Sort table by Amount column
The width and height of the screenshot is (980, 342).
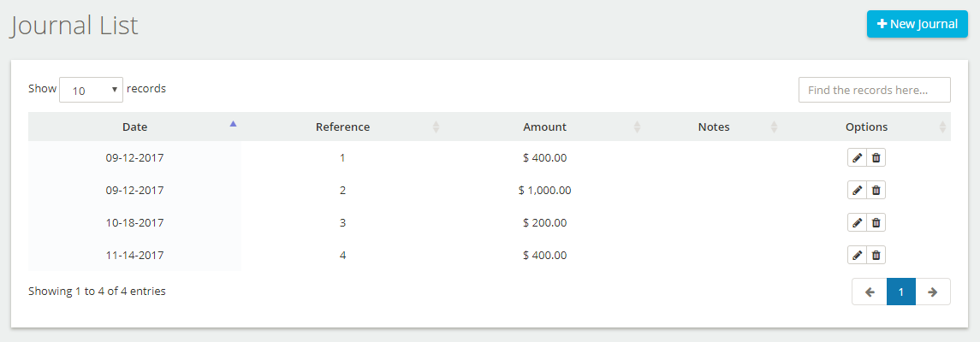point(544,127)
